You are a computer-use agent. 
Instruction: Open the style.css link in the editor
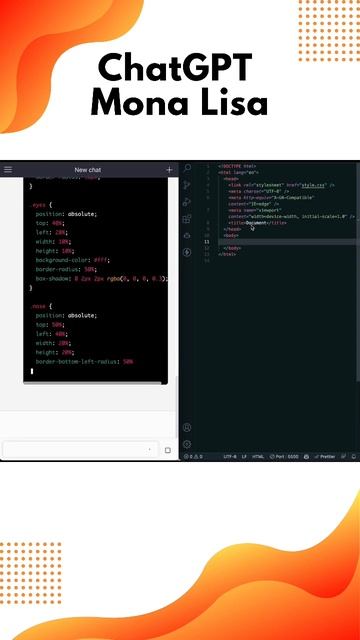313,185
